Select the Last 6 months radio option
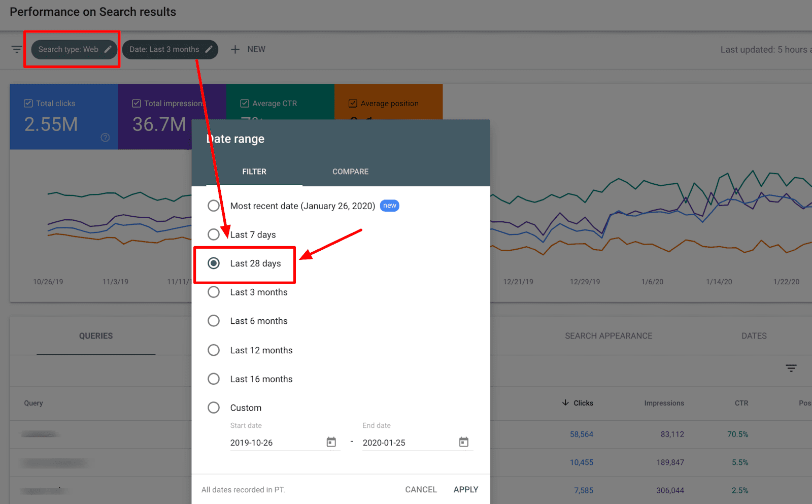Screen dimensions: 812x504 click(214, 321)
